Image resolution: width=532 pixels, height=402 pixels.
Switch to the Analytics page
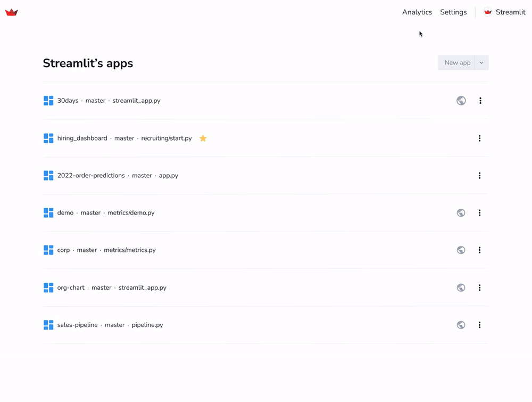[x=417, y=12]
